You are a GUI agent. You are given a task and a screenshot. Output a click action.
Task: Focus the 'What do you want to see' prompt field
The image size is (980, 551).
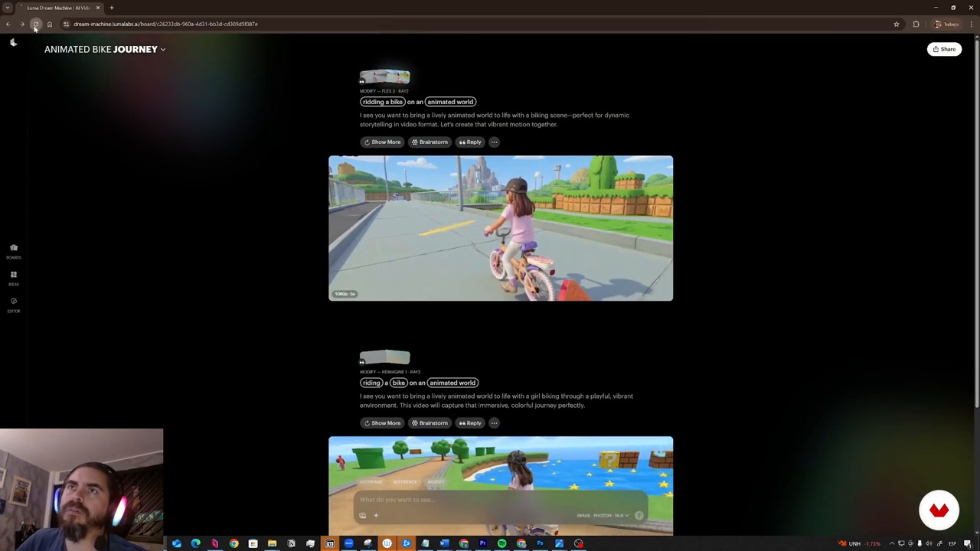(x=501, y=500)
